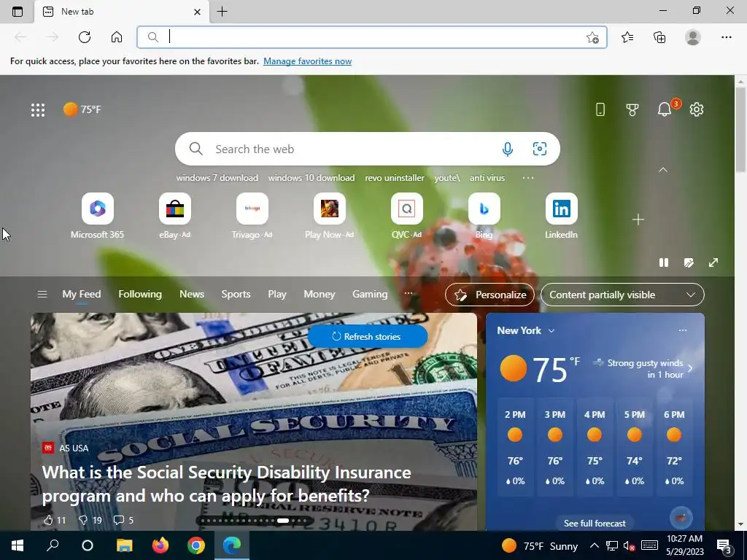Open Chrome from the taskbar
The image size is (747, 560).
tap(196, 545)
